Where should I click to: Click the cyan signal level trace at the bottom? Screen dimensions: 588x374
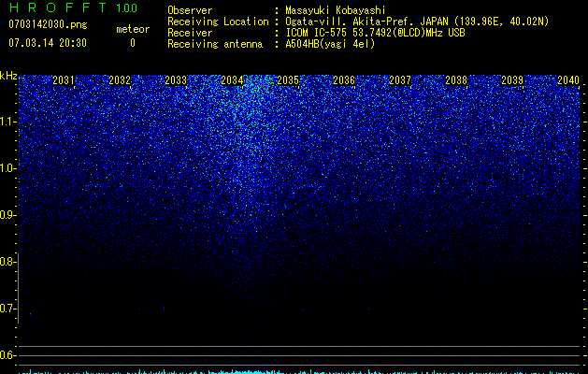click(299, 372)
